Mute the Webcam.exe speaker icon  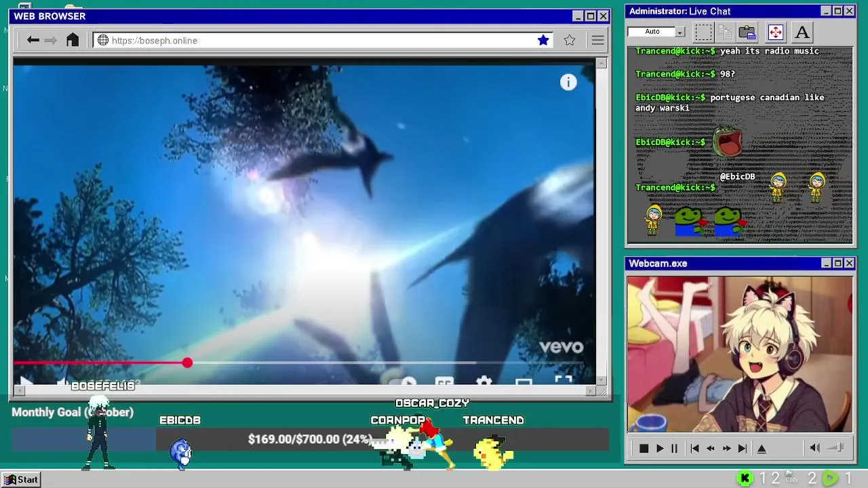click(815, 447)
